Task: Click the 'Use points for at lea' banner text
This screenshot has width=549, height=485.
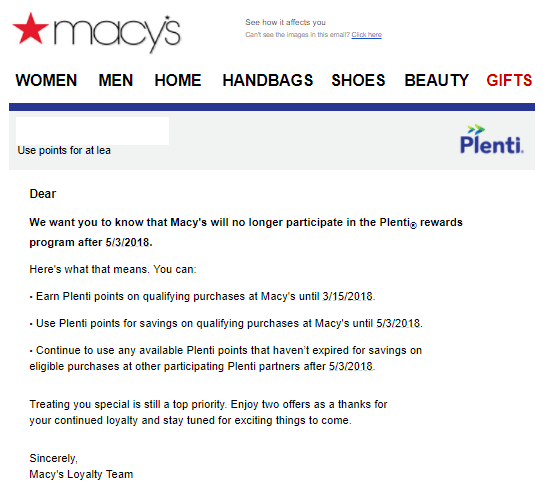Action: (64, 151)
